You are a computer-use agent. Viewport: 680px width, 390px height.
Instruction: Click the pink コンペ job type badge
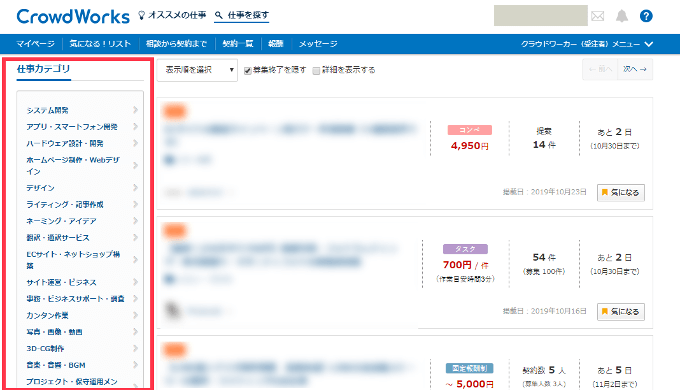470,130
